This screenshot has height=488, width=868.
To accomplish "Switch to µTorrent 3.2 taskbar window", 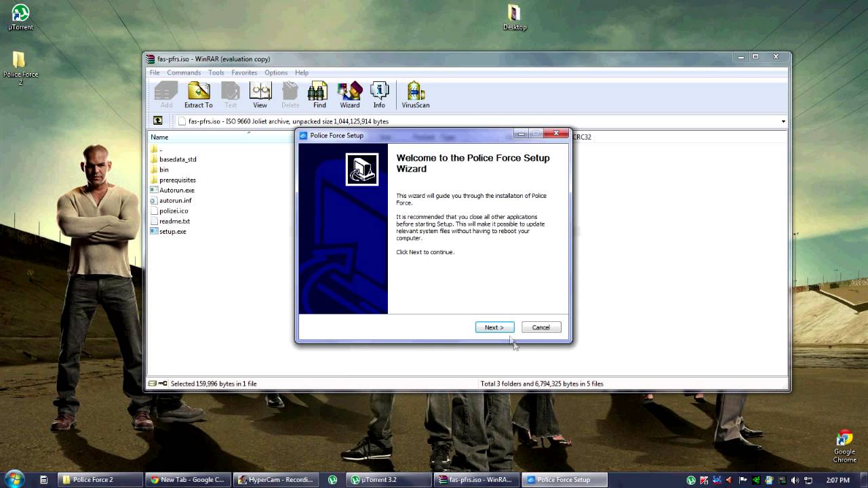I will click(x=388, y=480).
